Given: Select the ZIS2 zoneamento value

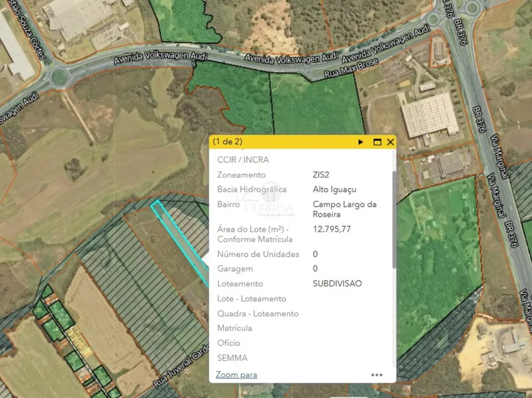Looking at the screenshot, I should [321, 175].
